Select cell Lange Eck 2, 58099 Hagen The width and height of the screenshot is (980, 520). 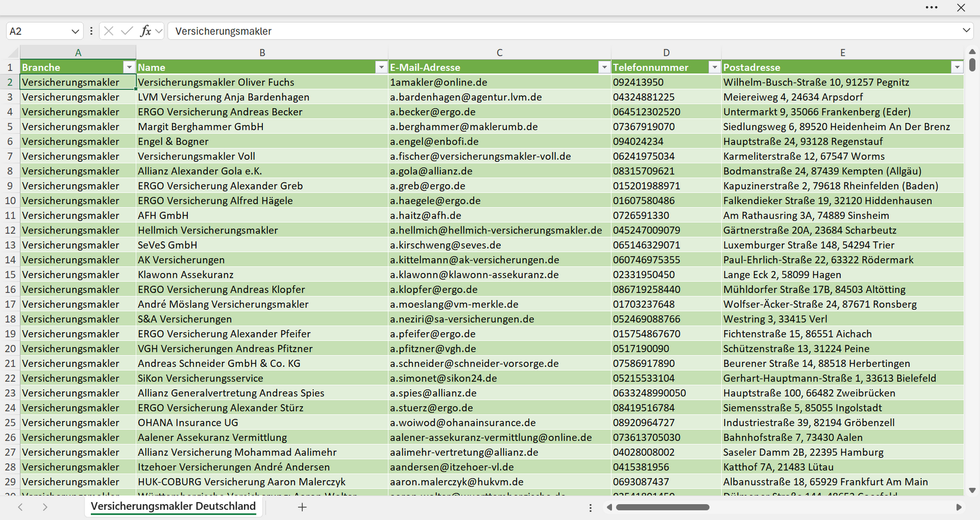click(x=842, y=274)
